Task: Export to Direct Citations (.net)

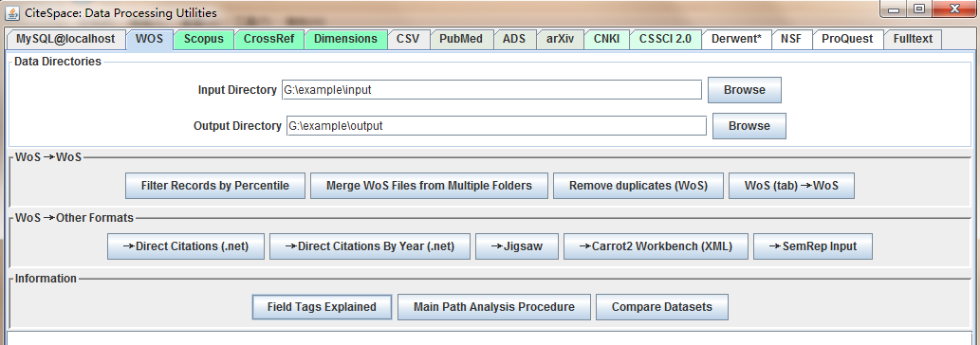Action: (x=186, y=246)
